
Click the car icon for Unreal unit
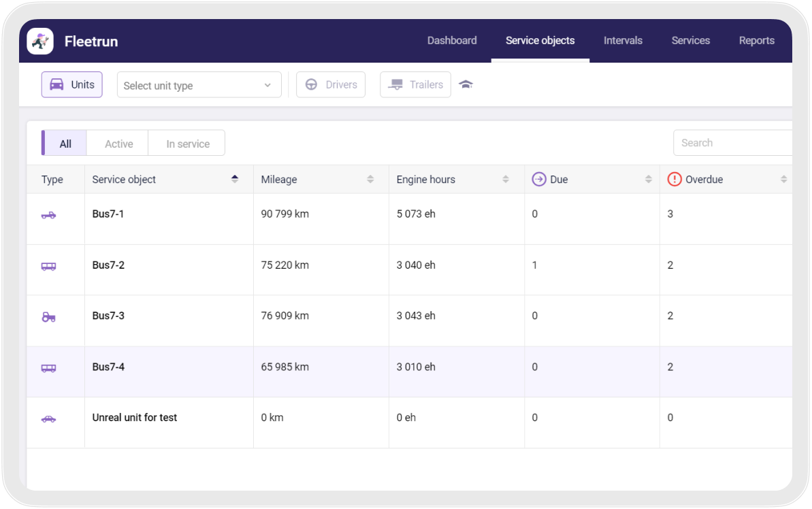pyautogui.click(x=48, y=419)
